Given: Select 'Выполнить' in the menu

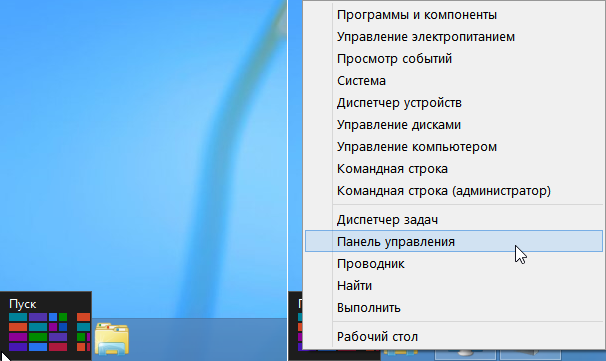Looking at the screenshot, I should 454,308.
